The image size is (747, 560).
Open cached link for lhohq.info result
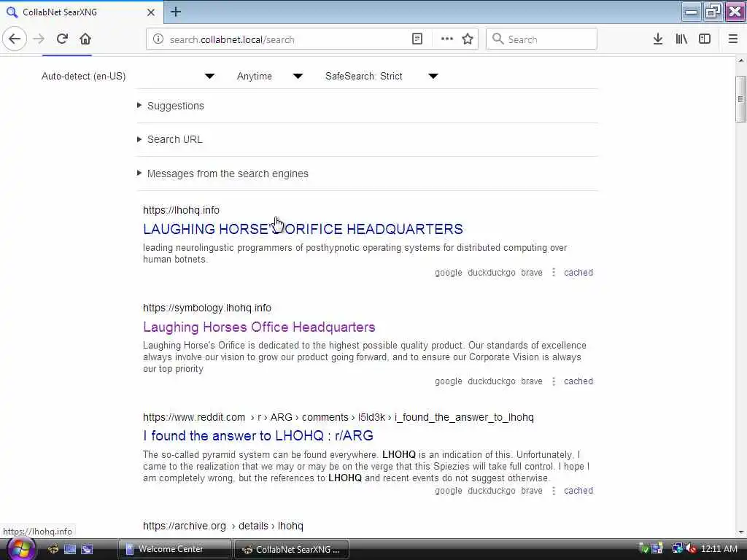pyautogui.click(x=578, y=273)
